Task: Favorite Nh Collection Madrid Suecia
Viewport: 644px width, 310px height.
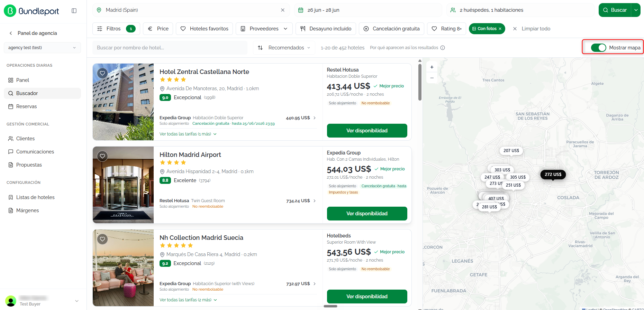Action: (102, 239)
